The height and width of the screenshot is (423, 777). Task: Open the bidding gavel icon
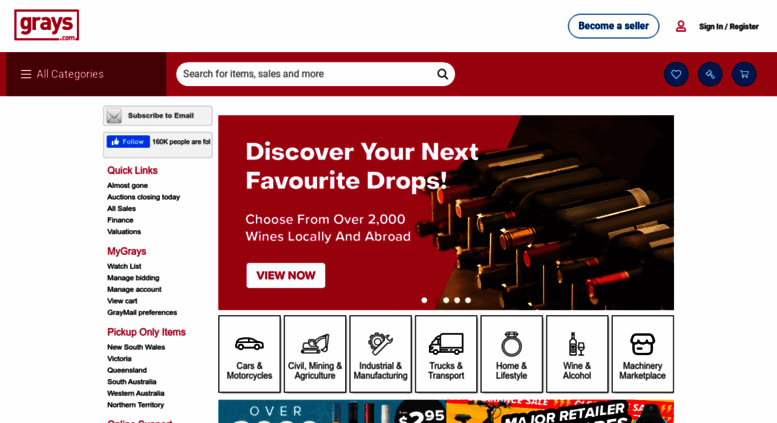(x=710, y=74)
